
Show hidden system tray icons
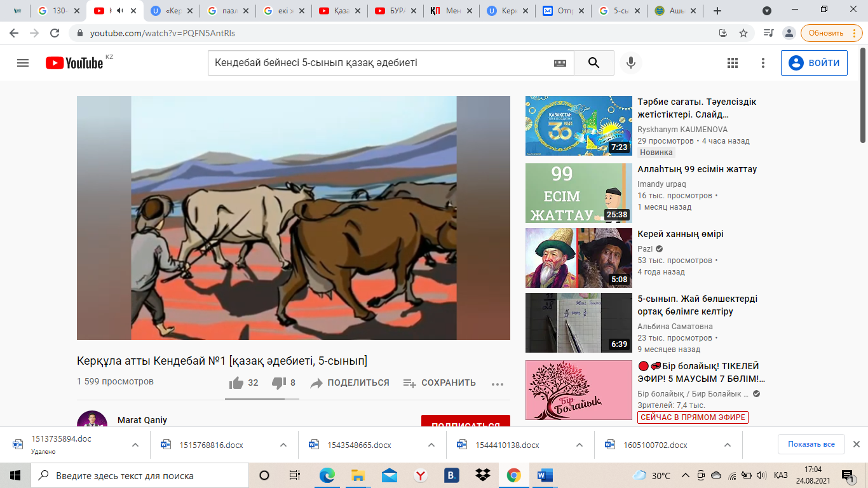(686, 475)
